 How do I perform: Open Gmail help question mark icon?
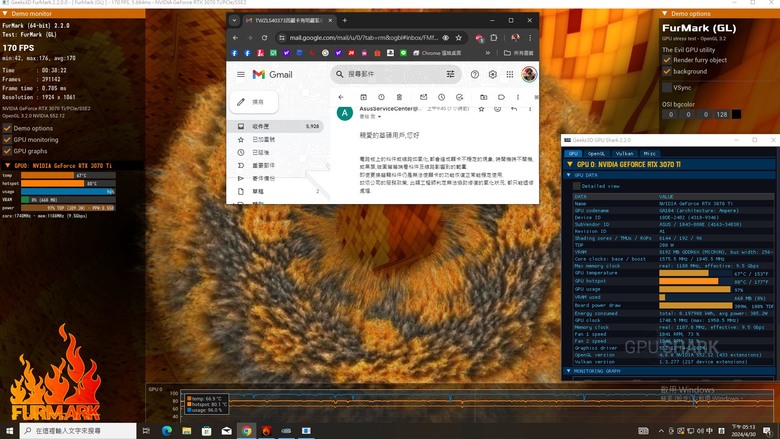[x=475, y=75]
